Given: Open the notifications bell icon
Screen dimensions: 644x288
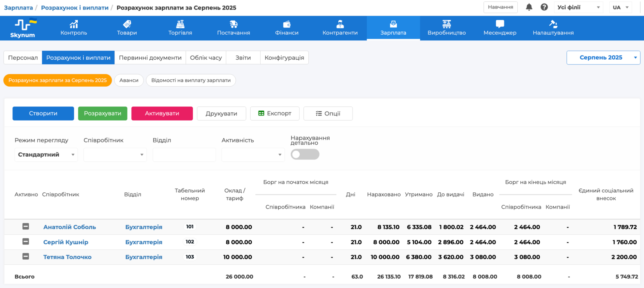Looking at the screenshot, I should 529,7.
